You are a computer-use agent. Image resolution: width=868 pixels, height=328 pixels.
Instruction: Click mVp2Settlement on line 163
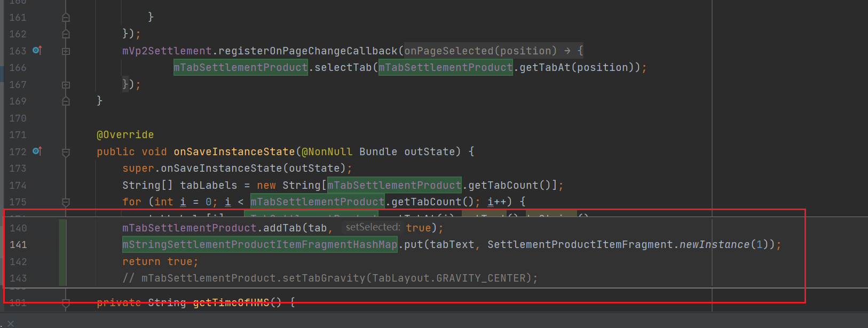(167, 51)
